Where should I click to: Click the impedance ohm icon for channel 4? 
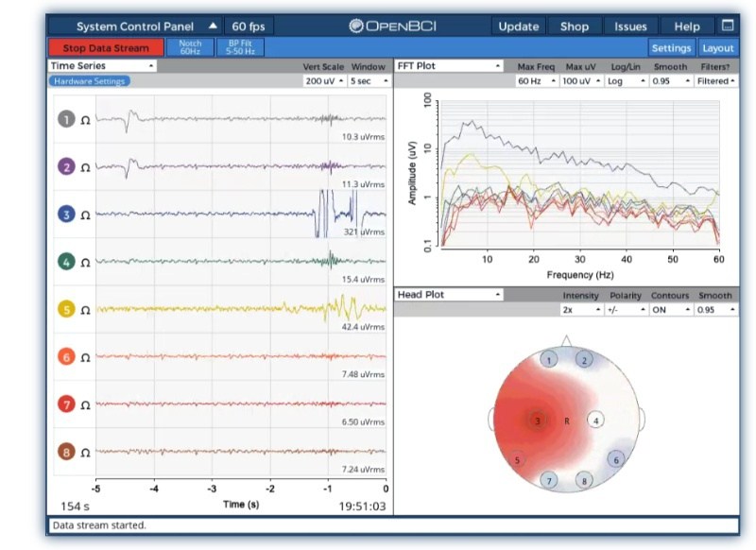(x=85, y=263)
